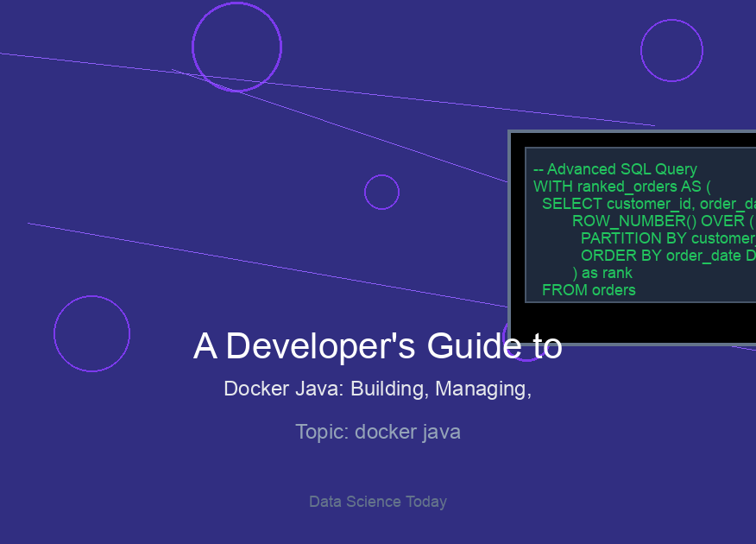Click the "ORDER BY order_date" code line

[x=667, y=256]
